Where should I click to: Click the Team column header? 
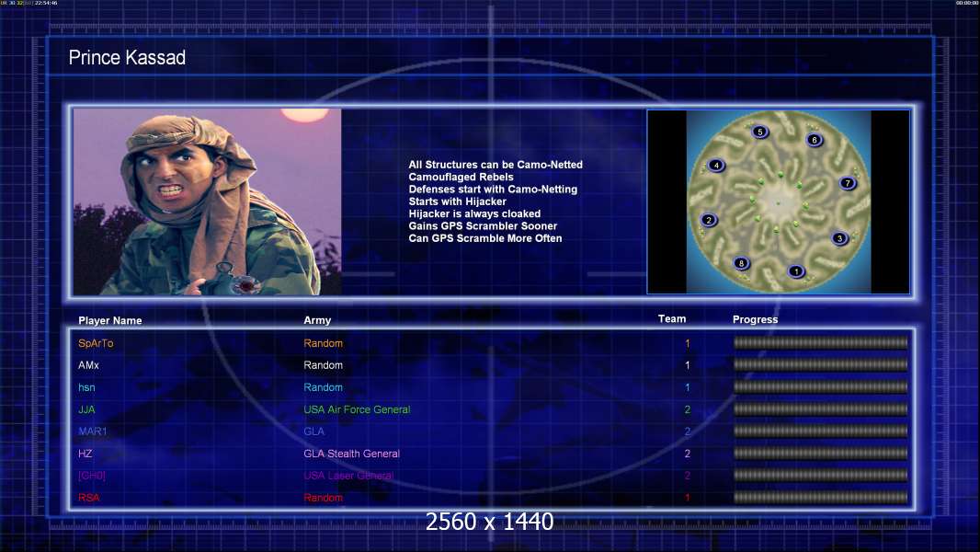pyautogui.click(x=672, y=319)
